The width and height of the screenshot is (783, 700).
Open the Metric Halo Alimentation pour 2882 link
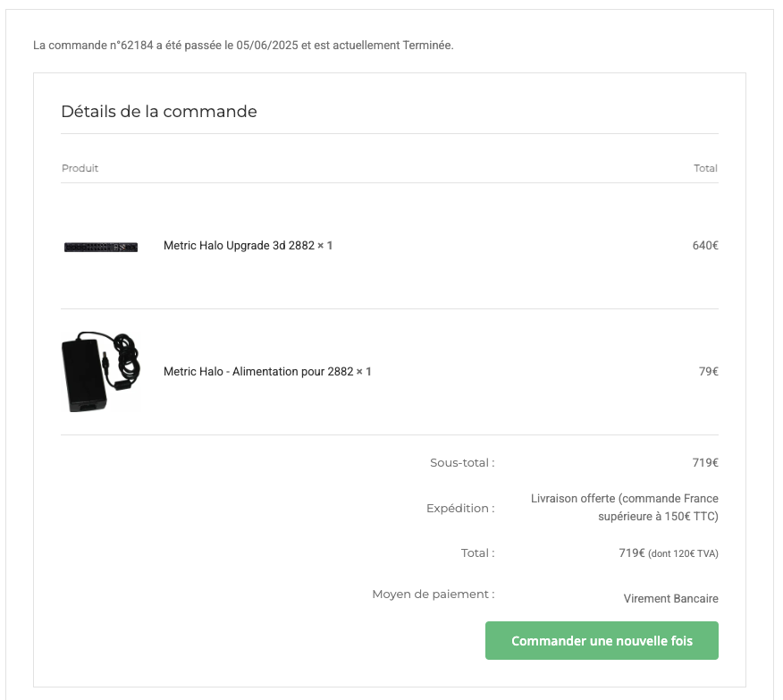(x=258, y=372)
